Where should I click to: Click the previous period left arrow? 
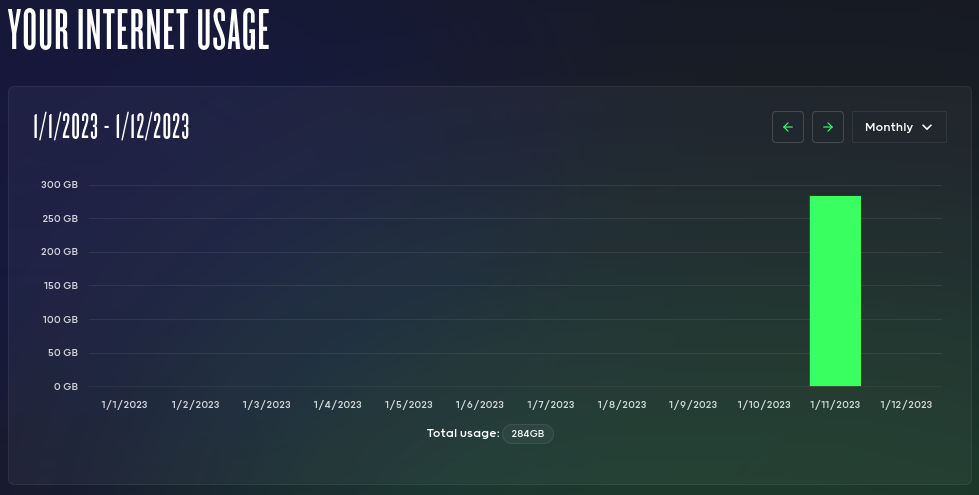[787, 127]
